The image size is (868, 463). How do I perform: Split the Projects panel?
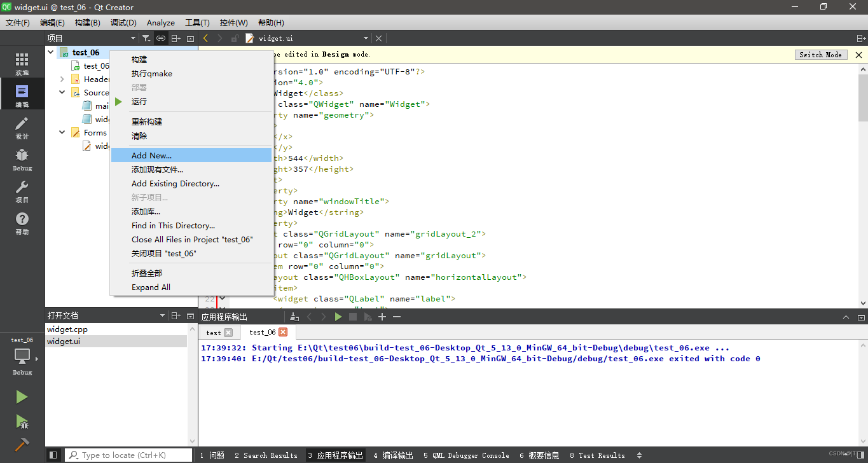(176, 38)
